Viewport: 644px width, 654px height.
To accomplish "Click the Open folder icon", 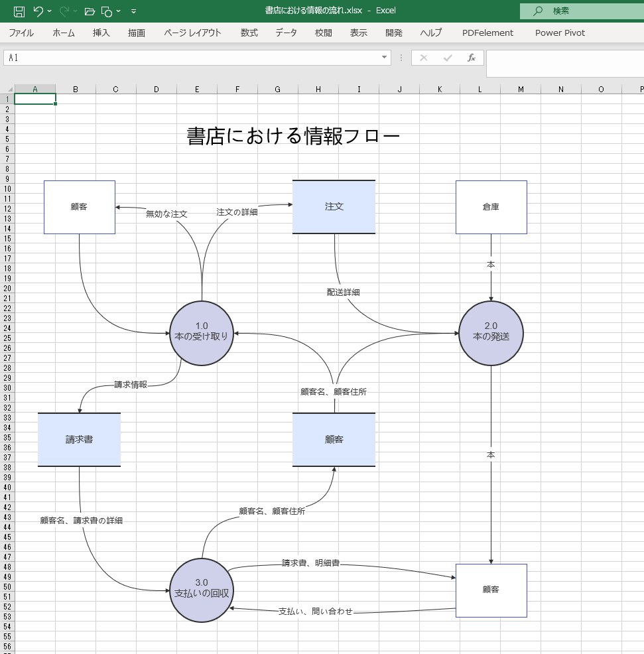I will (90, 11).
